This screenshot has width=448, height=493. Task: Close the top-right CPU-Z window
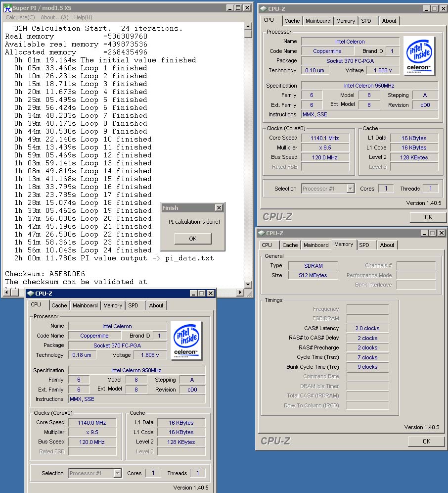pyautogui.click(x=443, y=9)
